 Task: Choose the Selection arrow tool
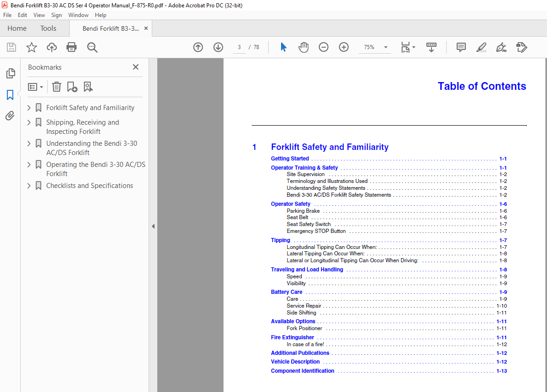283,47
